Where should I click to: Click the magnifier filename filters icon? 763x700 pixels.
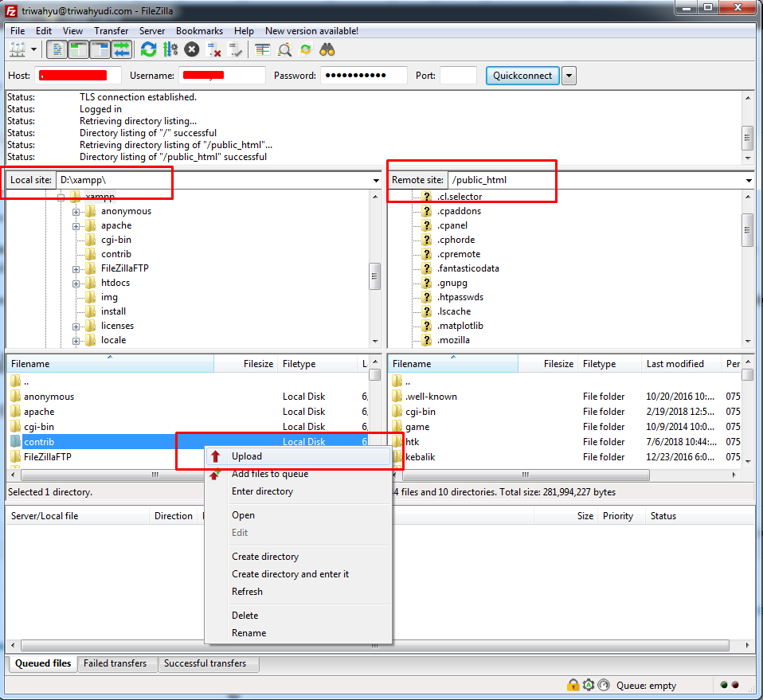[x=284, y=49]
